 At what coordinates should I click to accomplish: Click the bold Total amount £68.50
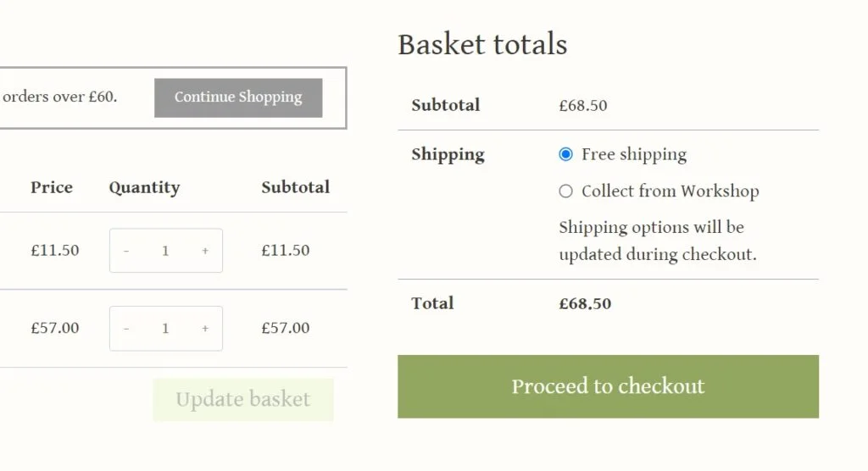click(585, 303)
